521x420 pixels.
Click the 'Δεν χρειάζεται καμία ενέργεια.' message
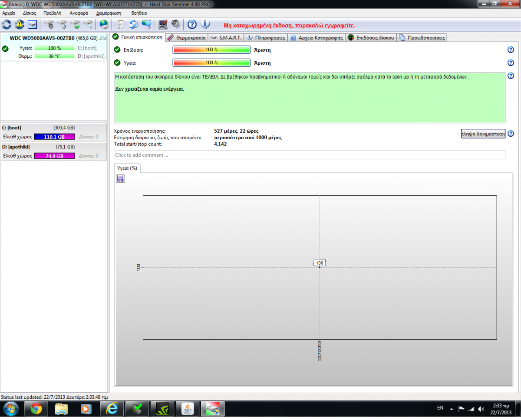point(150,89)
